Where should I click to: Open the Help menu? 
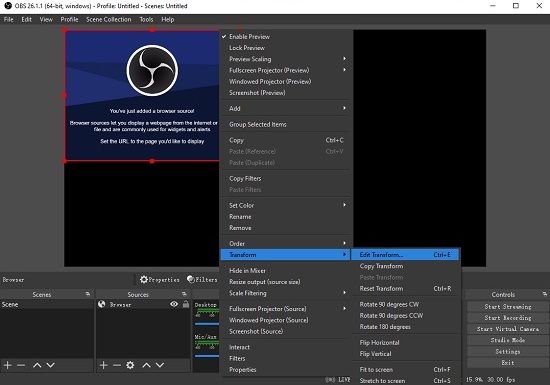pos(168,19)
